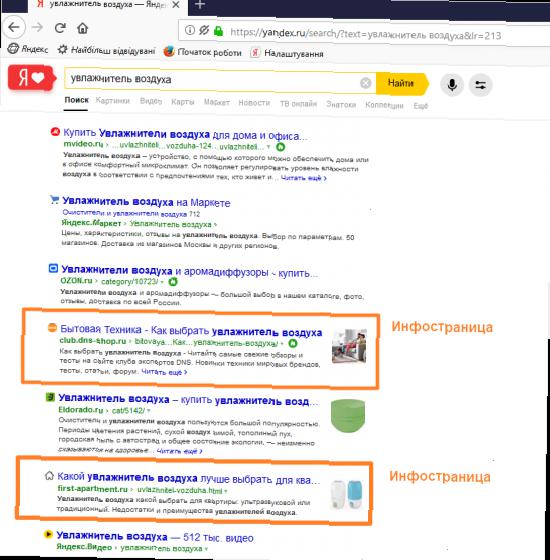Activate voice search microphone icon

point(452,85)
